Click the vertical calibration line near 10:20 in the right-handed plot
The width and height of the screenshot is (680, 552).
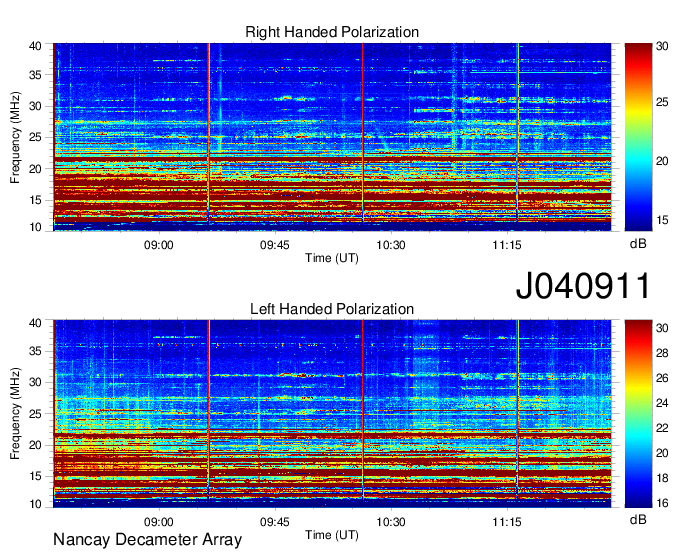[x=363, y=133]
